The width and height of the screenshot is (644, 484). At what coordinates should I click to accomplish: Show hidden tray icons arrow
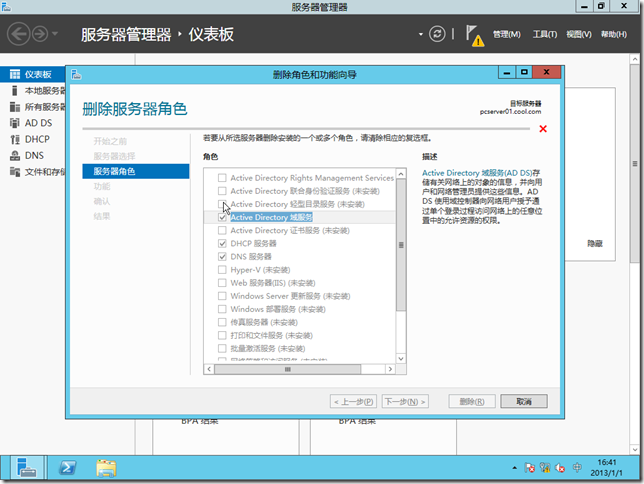(514, 468)
